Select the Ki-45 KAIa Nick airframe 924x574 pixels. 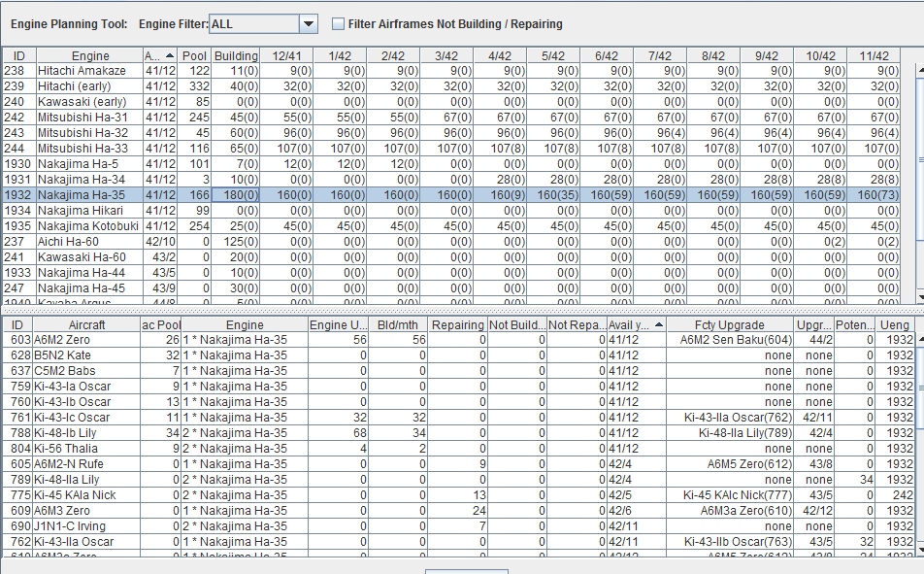coord(458,495)
